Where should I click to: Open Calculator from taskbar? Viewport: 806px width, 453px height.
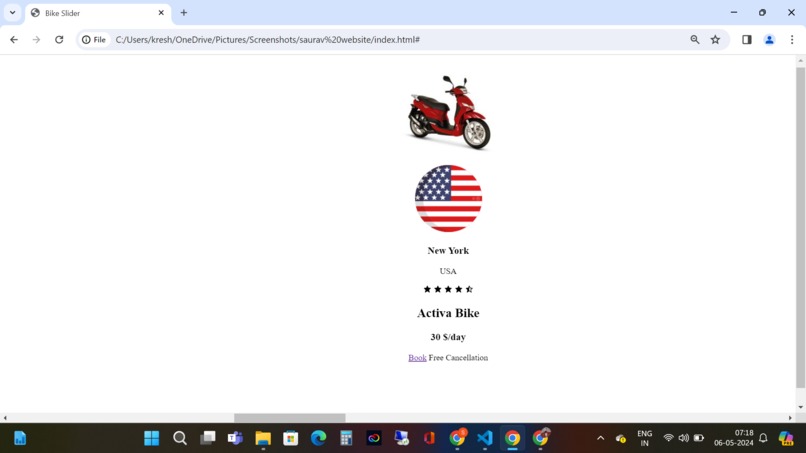tap(346, 438)
